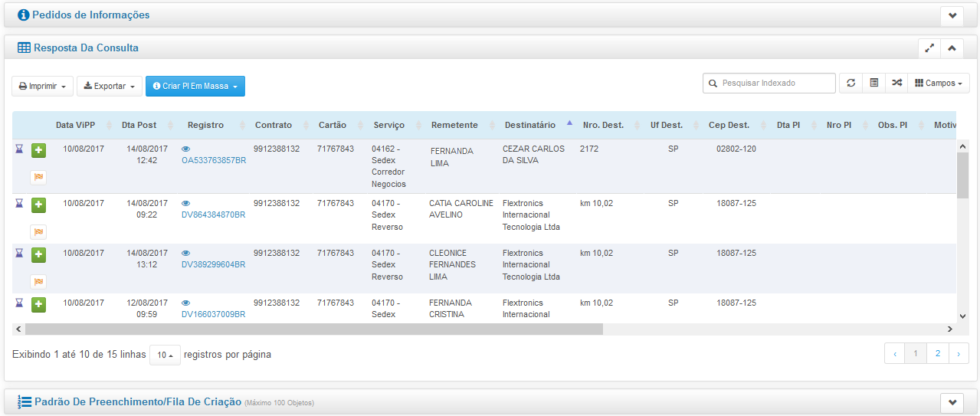Click the shuffle columns icon
Viewport: 980px width, 416px height.
click(896, 84)
